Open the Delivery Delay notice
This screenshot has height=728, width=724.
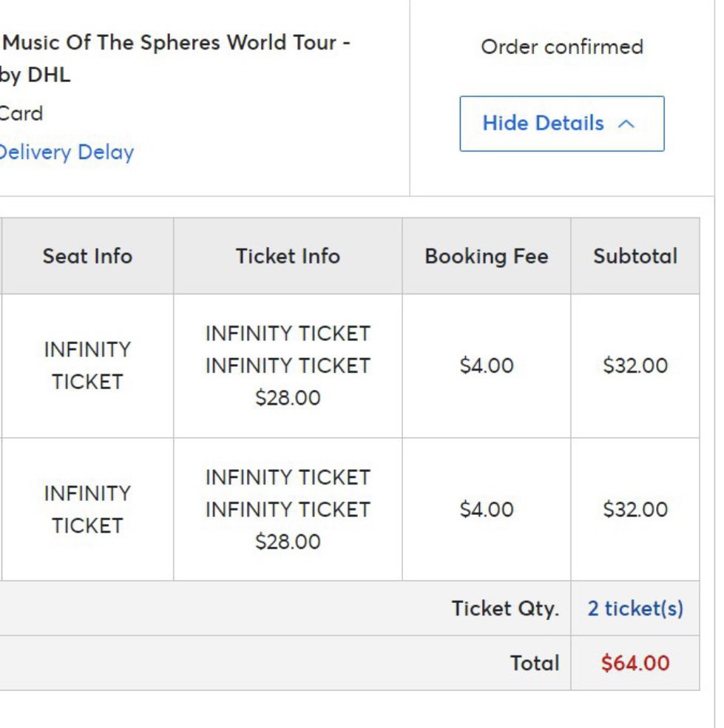click(x=65, y=152)
